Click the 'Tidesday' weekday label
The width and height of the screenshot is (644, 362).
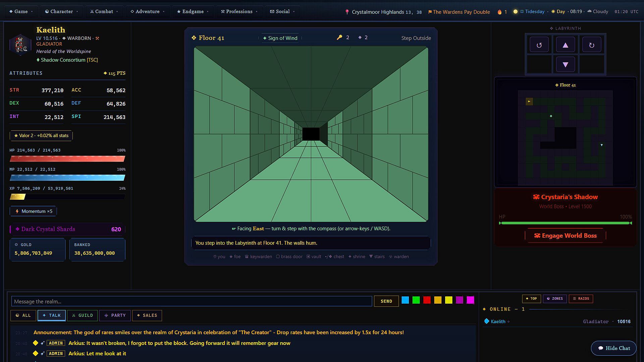535,11
